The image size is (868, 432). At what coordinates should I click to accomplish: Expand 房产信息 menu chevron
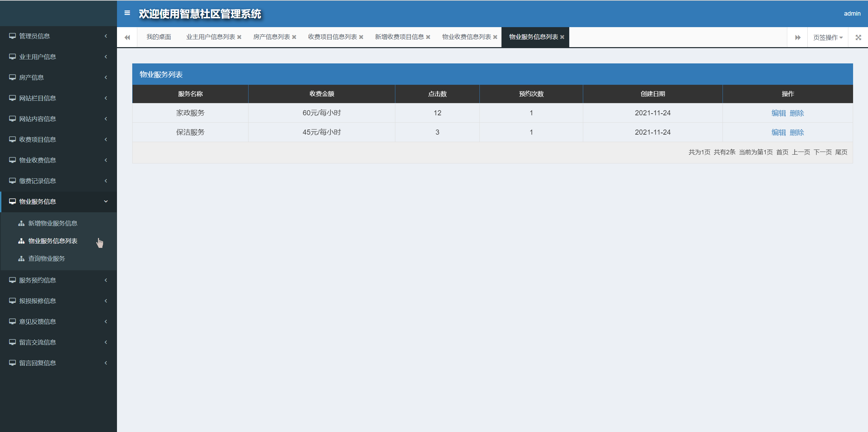pos(106,77)
